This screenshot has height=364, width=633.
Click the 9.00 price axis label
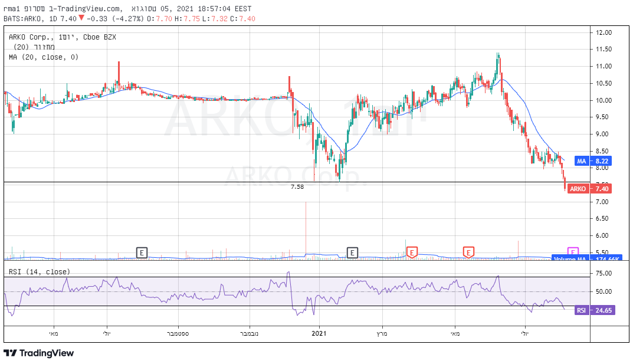pyautogui.click(x=602, y=135)
